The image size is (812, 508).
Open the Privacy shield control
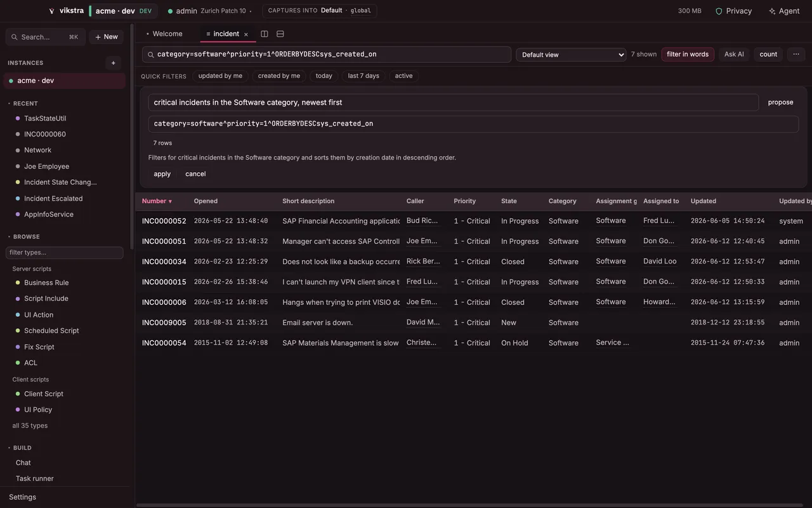[733, 11]
